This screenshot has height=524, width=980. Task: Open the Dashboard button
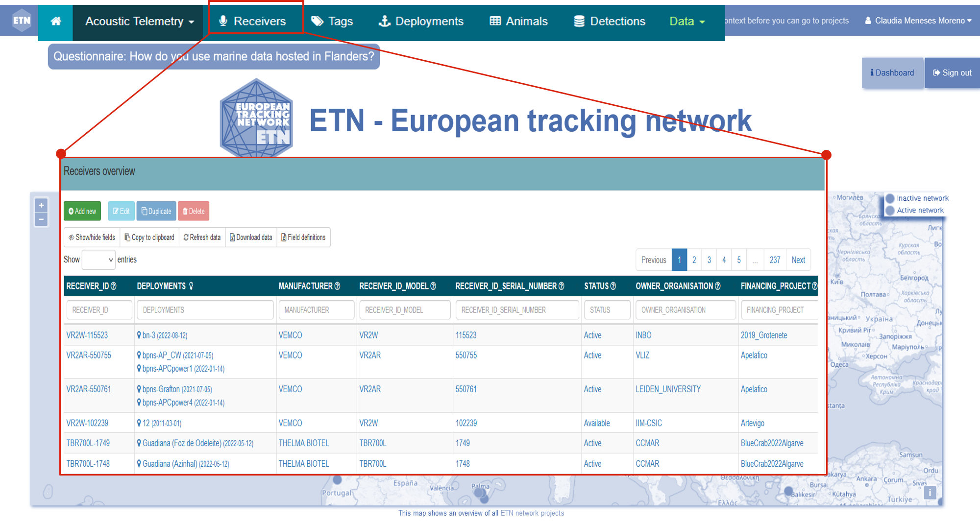tap(892, 72)
